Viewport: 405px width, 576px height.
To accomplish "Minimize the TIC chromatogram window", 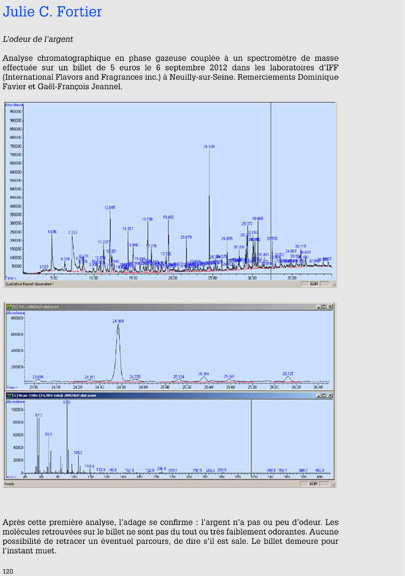I will [x=319, y=307].
